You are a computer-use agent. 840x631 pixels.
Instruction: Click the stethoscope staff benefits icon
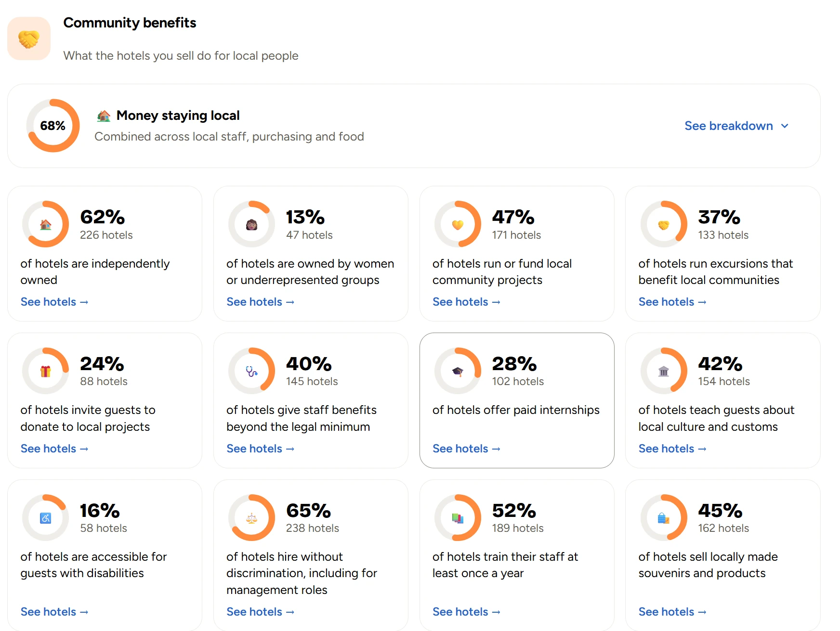point(252,371)
